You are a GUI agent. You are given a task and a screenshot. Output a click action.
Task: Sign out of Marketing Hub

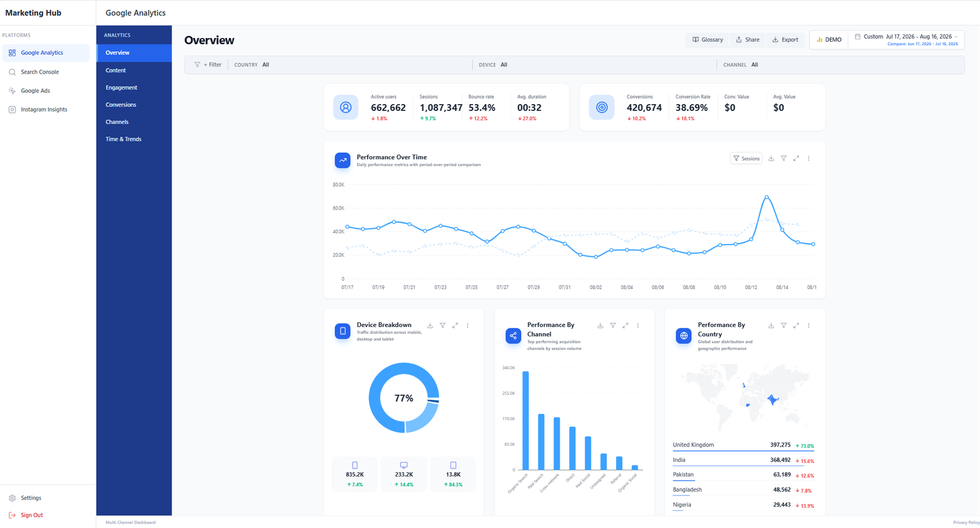click(x=45, y=515)
